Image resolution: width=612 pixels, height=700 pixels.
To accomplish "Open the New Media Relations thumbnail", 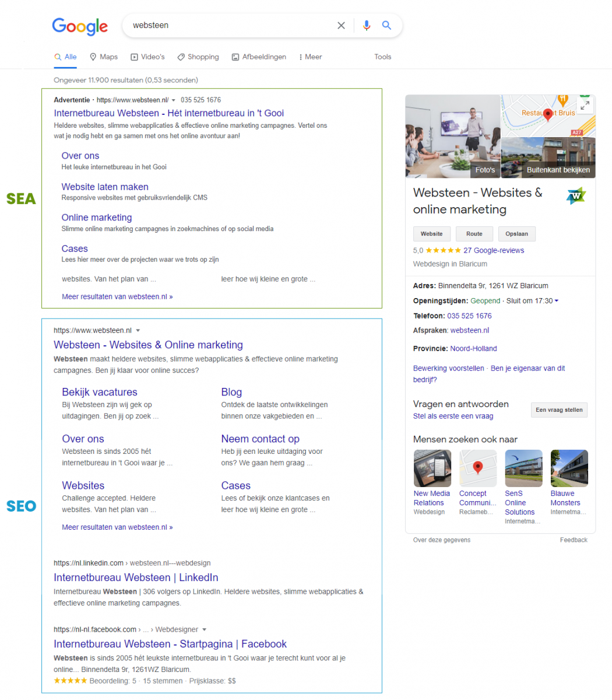I will (432, 468).
